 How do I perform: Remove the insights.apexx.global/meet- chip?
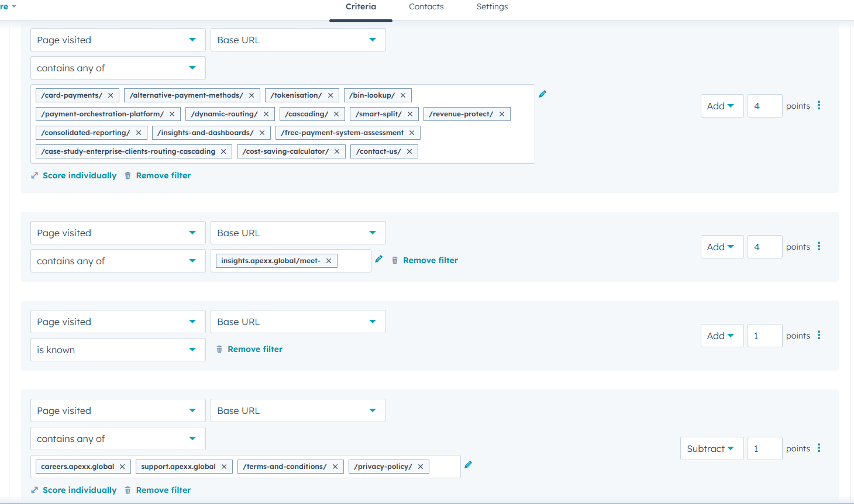click(329, 260)
